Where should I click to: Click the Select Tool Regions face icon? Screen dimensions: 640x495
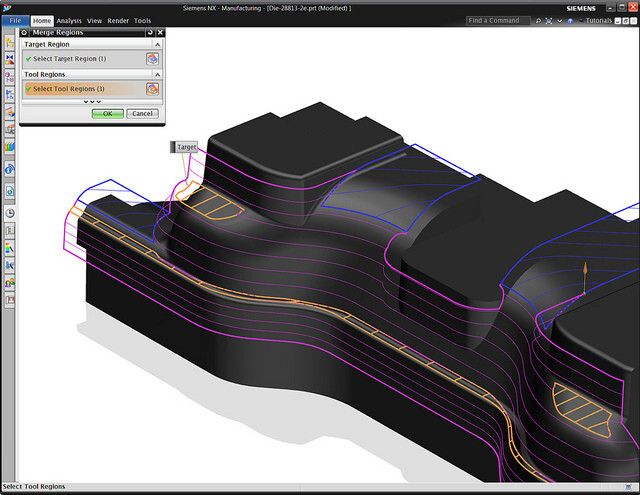[152, 89]
